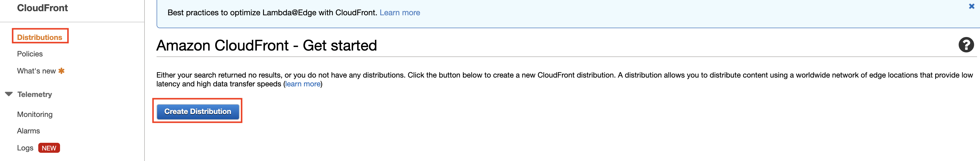The height and width of the screenshot is (161, 980).
Task: View Logs under Telemetry
Action: tap(25, 148)
